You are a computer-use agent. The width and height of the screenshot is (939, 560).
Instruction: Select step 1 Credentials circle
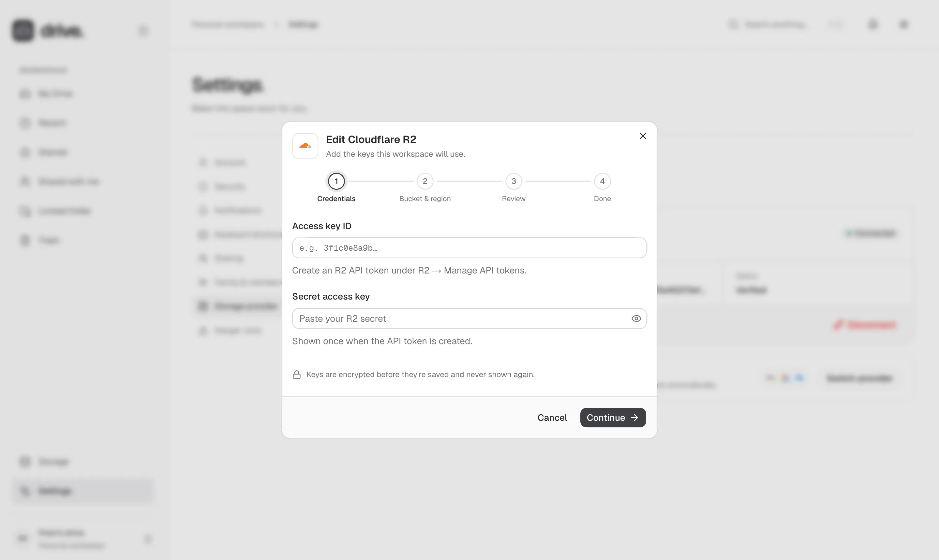pyautogui.click(x=336, y=181)
